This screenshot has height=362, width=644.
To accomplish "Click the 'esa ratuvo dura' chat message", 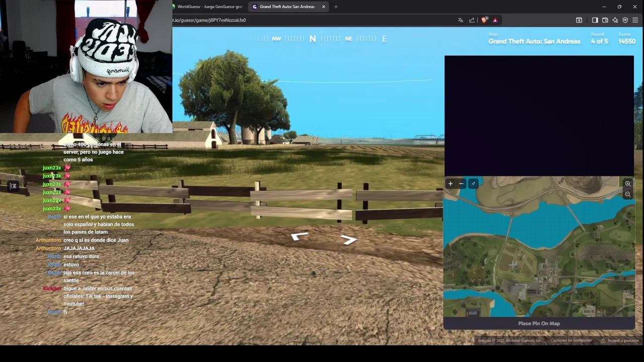I will [81, 256].
